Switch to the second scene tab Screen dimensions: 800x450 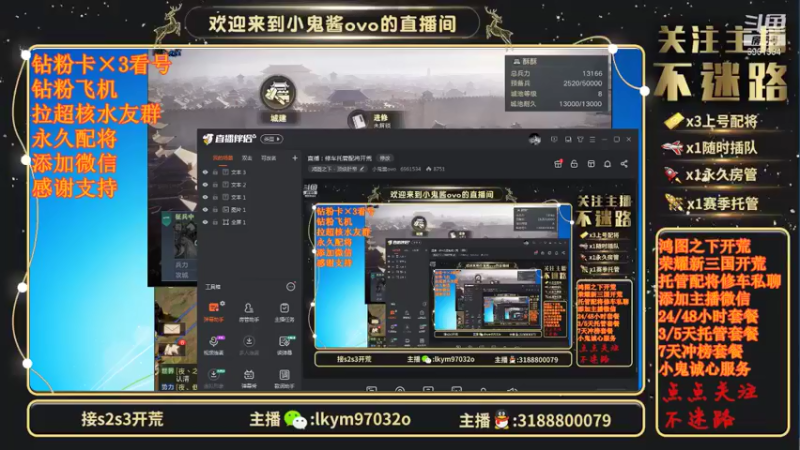247,158
